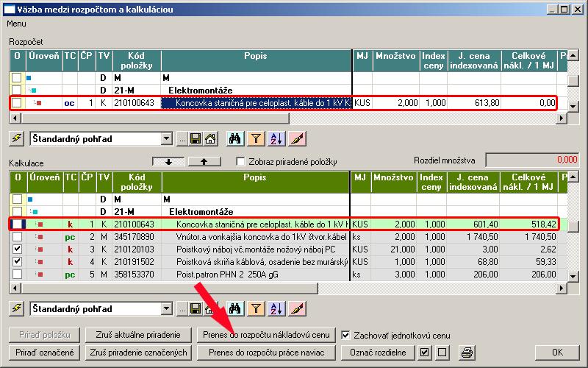Click the window icon in the title bar
This screenshot has height=368, width=588.
coord(10,9)
